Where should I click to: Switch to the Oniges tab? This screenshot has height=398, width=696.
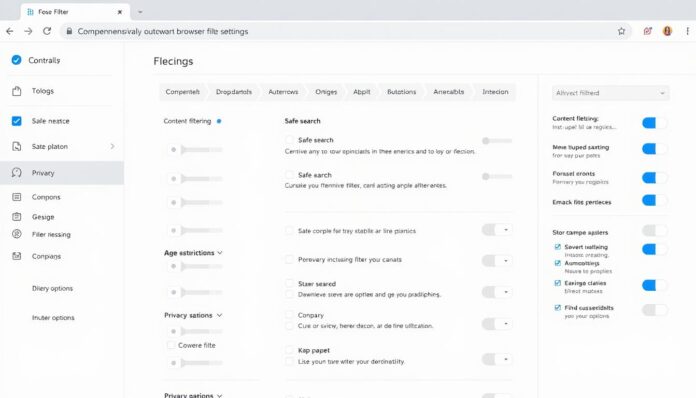(326, 92)
